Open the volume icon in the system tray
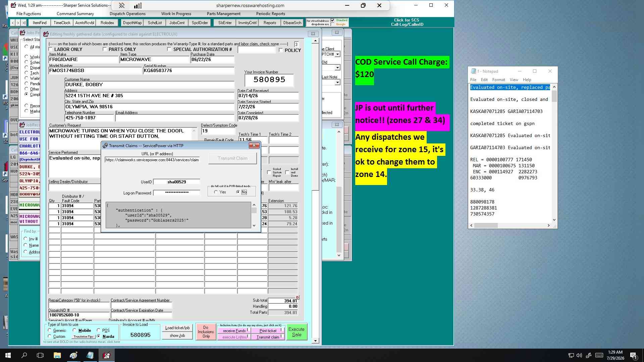The width and height of the screenshot is (644, 362). 579,355
